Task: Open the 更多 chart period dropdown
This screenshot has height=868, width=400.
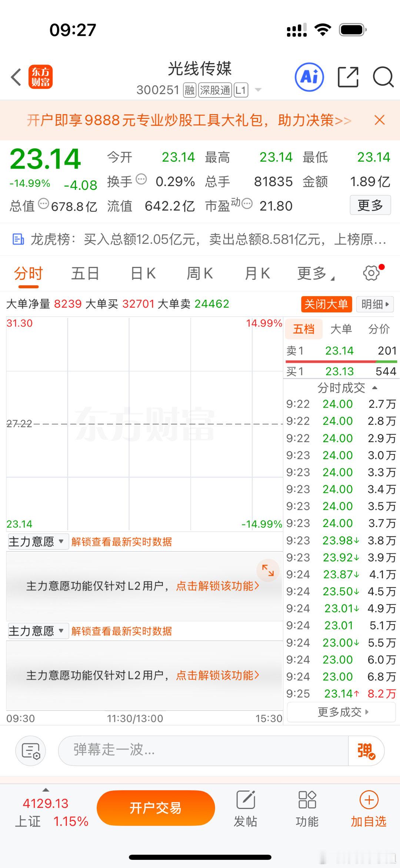Action: pos(316,274)
